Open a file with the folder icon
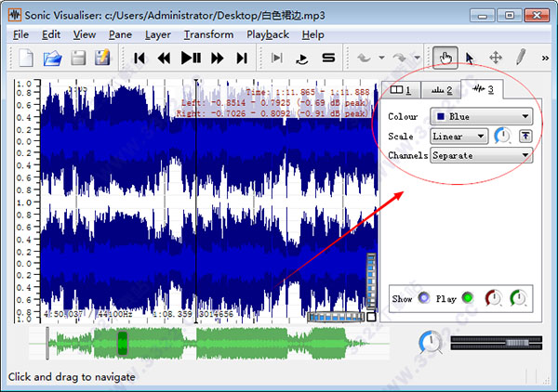Screen dimensions: 558x392 53,58
